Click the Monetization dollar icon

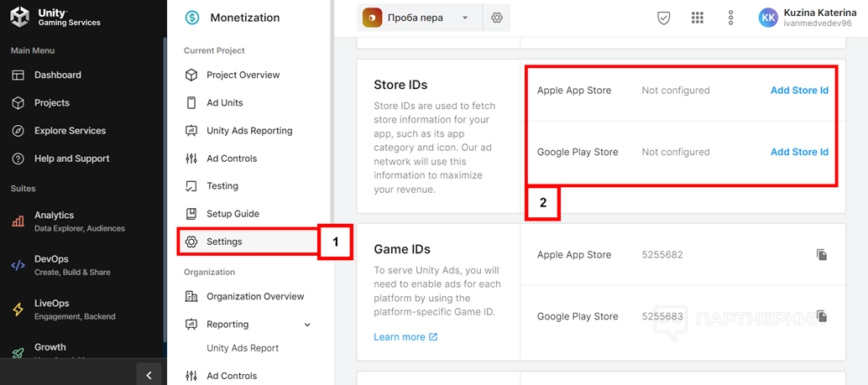click(x=192, y=18)
